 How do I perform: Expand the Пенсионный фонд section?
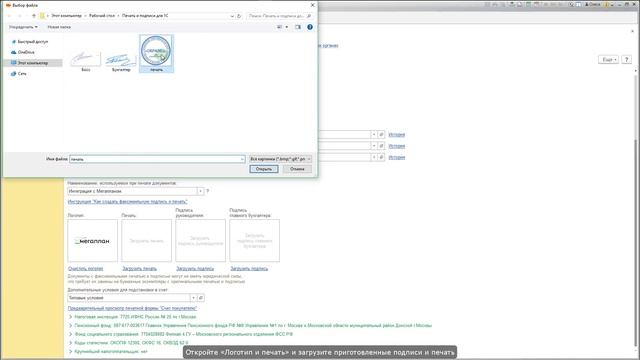click(x=71, y=326)
